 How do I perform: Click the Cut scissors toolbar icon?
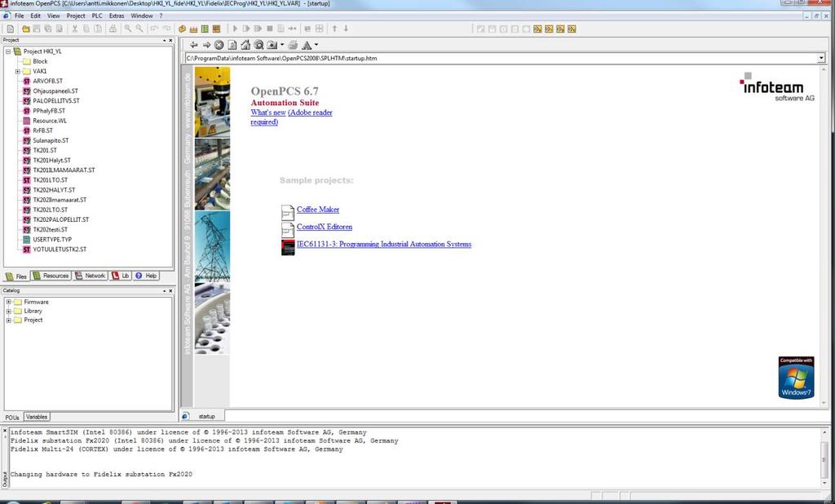click(74, 29)
